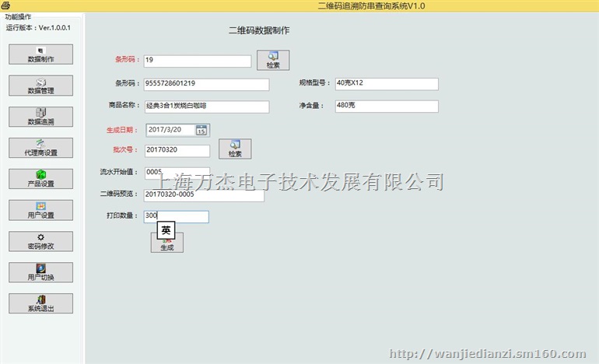Open 产品设置 (Product Settings)

pyautogui.click(x=40, y=179)
